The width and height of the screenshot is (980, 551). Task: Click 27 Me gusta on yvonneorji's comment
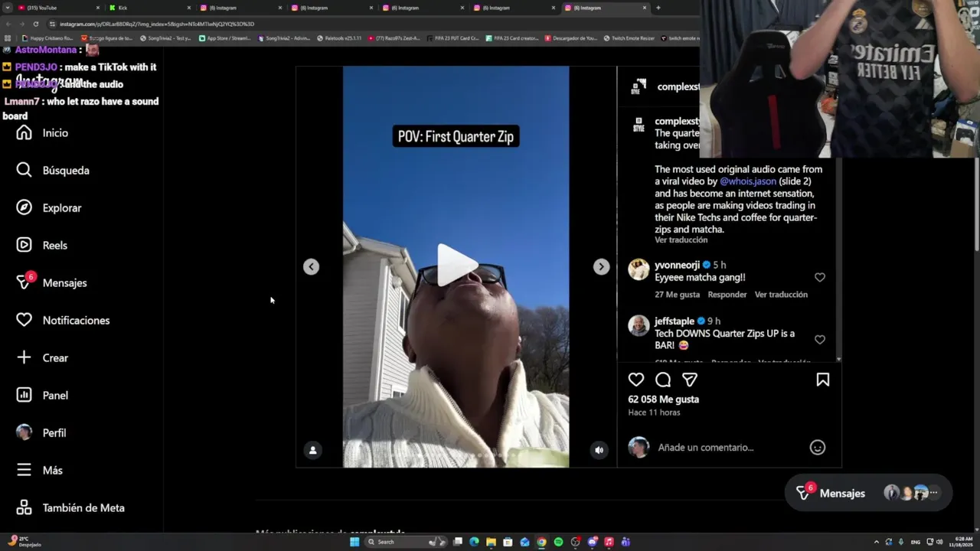(x=677, y=295)
